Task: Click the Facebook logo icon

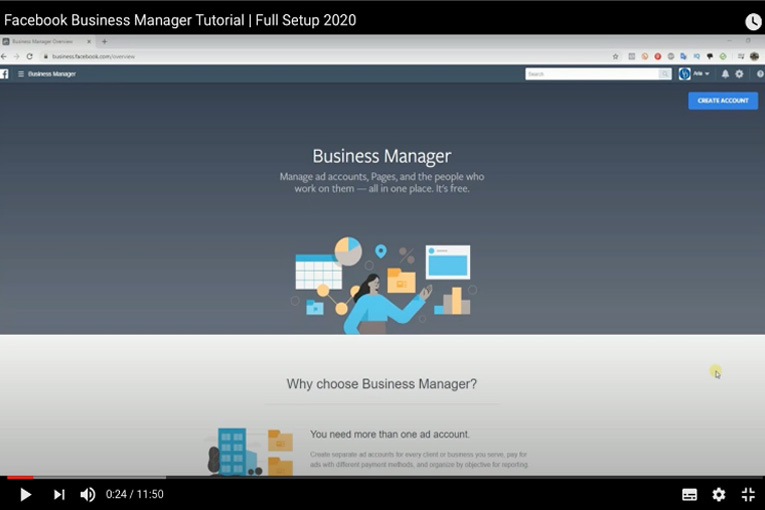Action: click(4, 74)
